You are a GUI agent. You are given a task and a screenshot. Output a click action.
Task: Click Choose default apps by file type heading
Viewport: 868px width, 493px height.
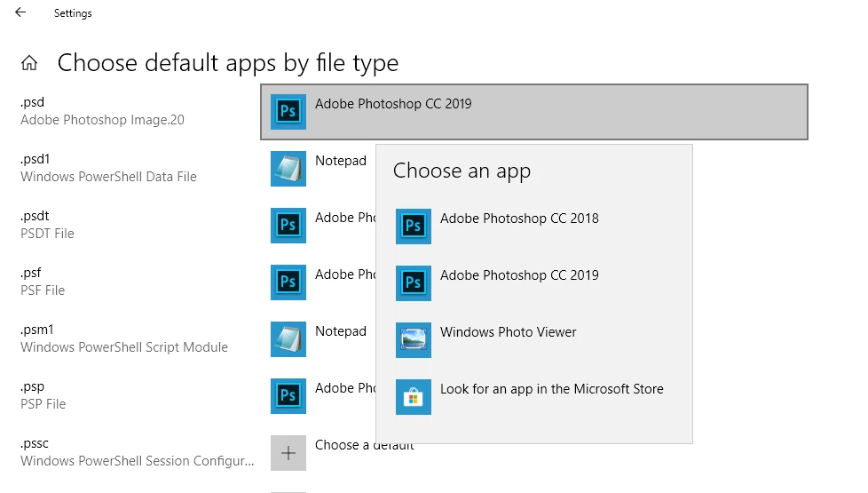[x=228, y=63]
